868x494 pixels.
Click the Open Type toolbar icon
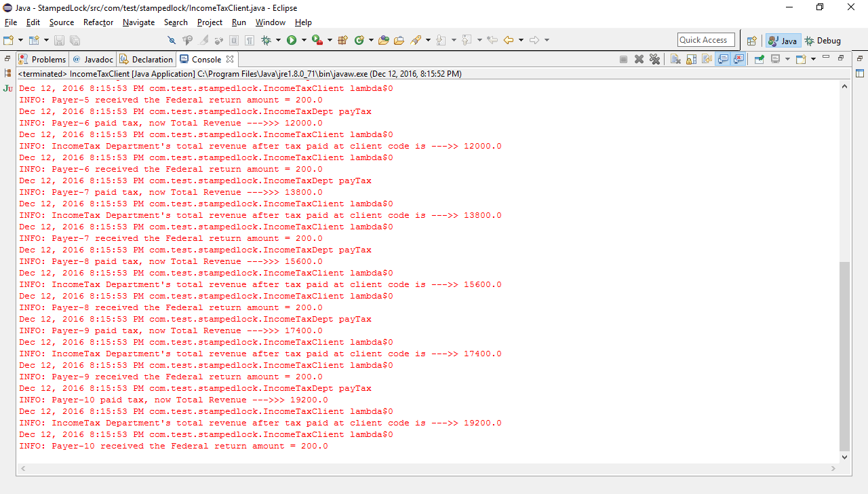[x=384, y=41]
